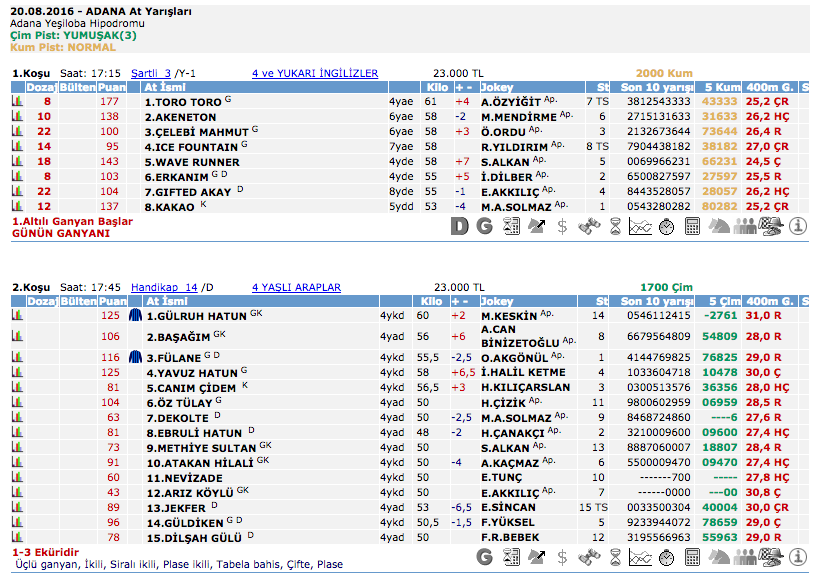
Task: Click jockey silks icon next to GÜLRUH HATUN
Action: point(137,316)
